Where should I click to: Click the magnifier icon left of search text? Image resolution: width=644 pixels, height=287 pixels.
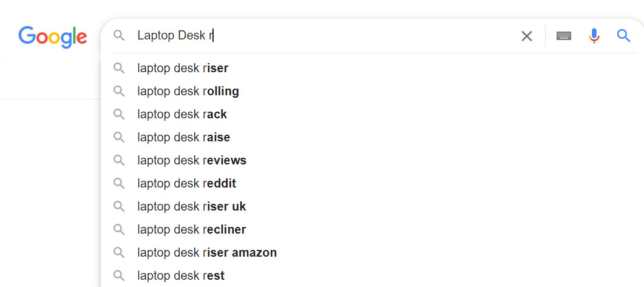tap(119, 36)
